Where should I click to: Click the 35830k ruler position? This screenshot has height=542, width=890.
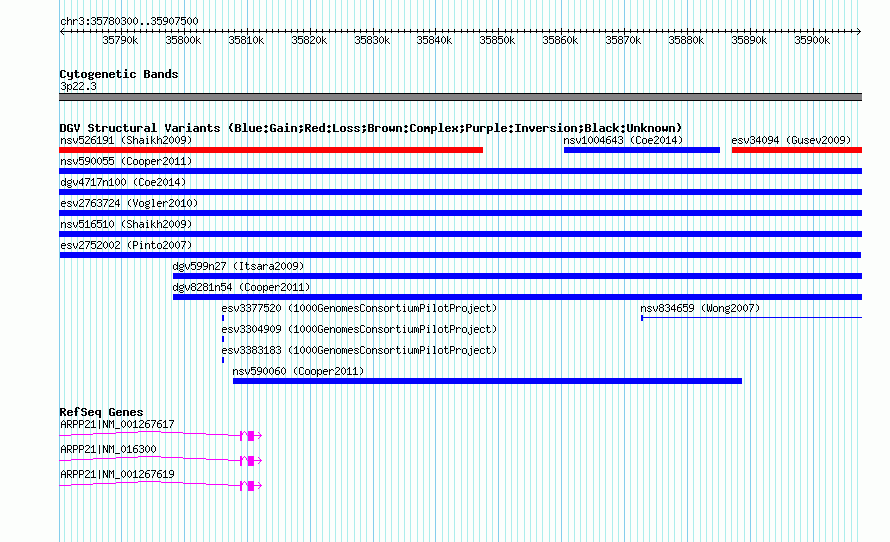[372, 40]
